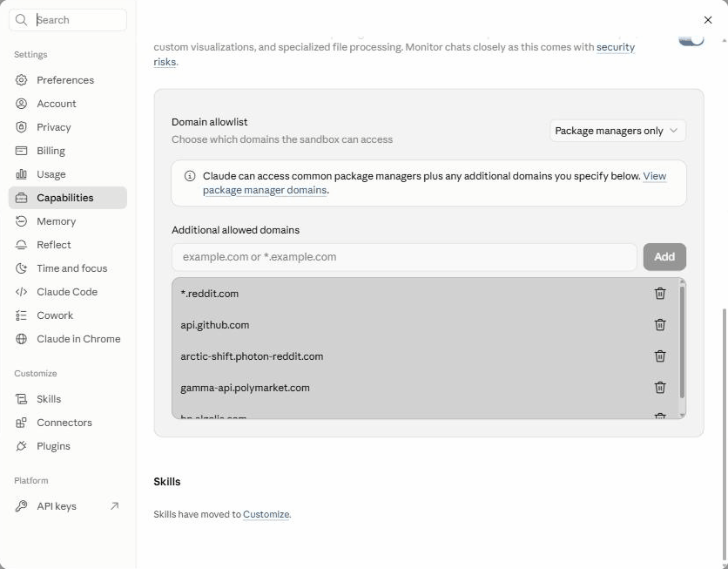Open Claude in Chrome settings
The height and width of the screenshot is (569, 728).
(68, 339)
